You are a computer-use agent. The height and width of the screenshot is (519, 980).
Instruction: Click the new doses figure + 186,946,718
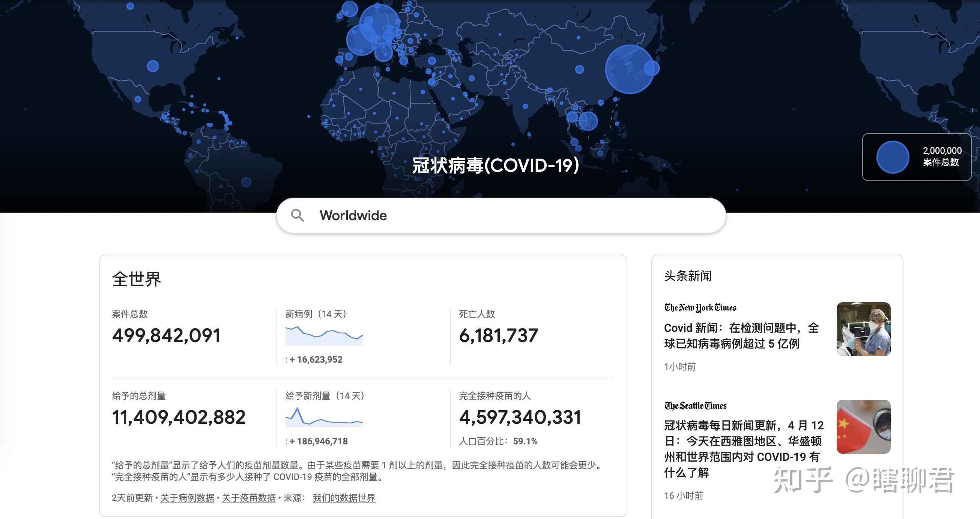[x=319, y=441]
